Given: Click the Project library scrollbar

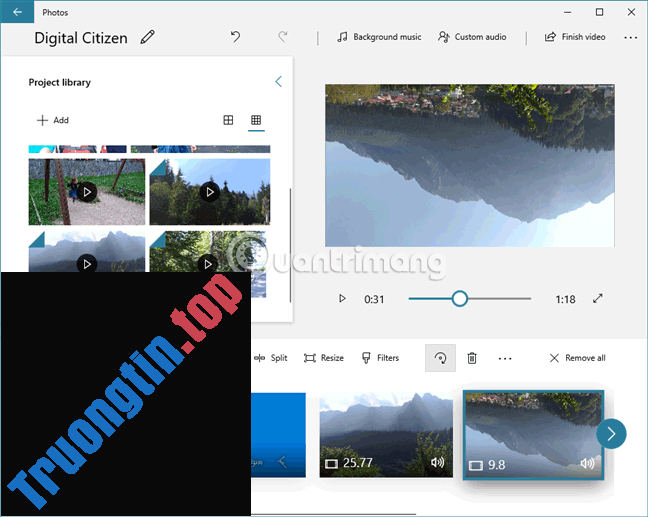Looking at the screenshot, I should pos(291,245).
